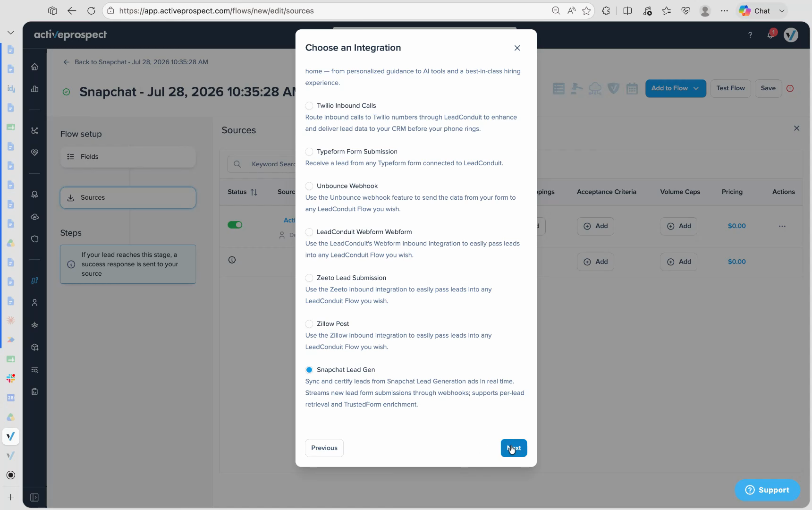Image resolution: width=812 pixels, height=510 pixels.
Task: Refresh the browser page
Action: [91, 11]
